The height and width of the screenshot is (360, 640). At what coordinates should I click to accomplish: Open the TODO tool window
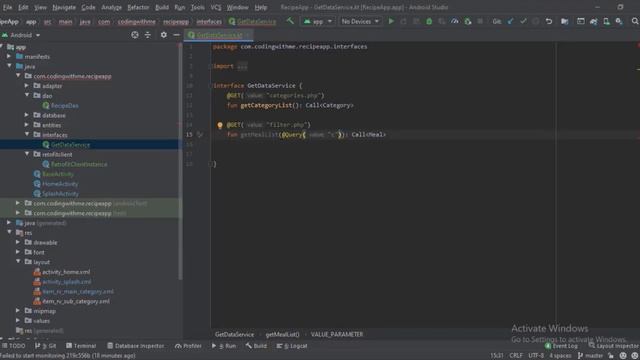pyautogui.click(x=13, y=346)
